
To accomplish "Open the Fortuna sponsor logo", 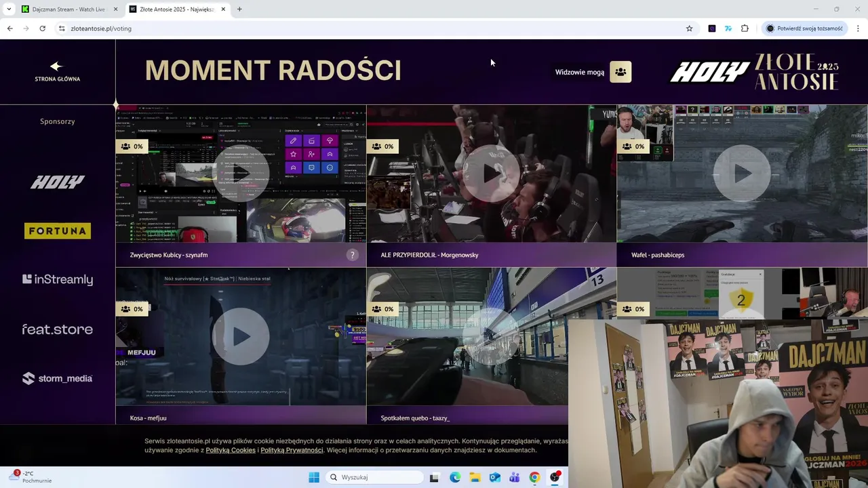I will [x=58, y=231].
